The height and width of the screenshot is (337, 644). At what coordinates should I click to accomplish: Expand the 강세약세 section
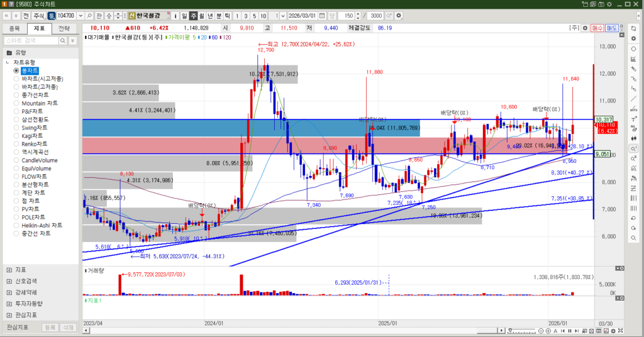tap(9, 292)
